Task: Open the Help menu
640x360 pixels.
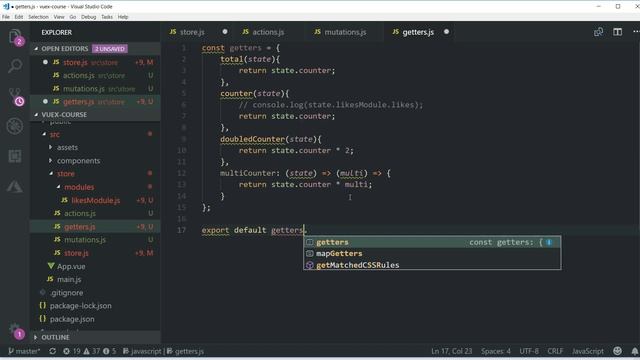Action: click(123, 17)
